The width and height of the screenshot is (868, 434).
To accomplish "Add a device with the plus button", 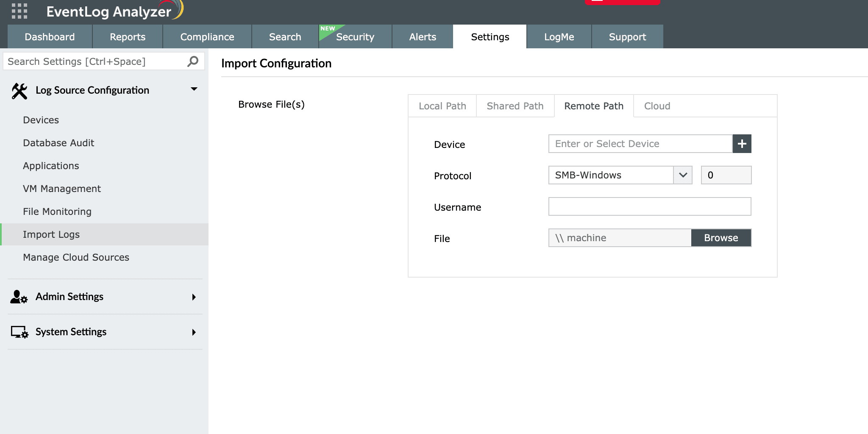I will (742, 144).
